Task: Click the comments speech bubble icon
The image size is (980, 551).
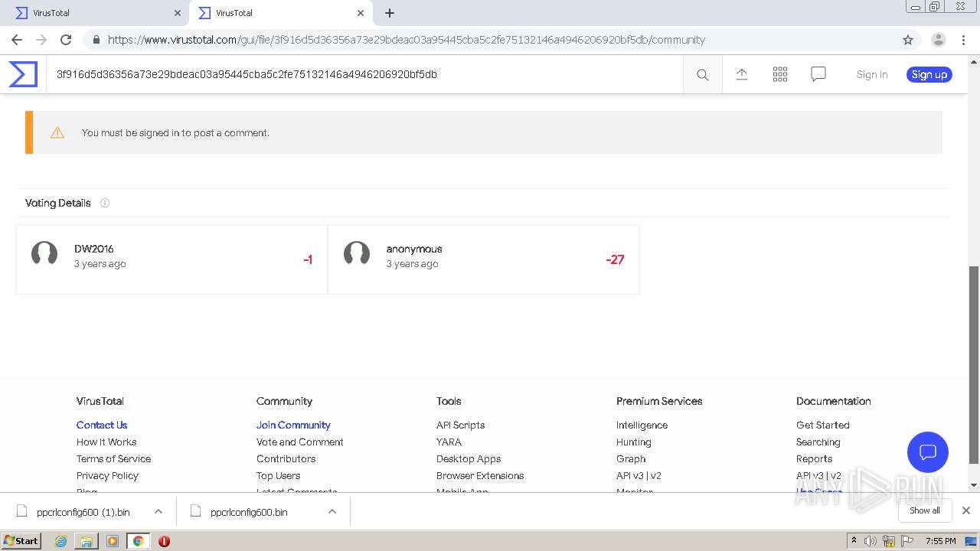Action: pos(818,74)
